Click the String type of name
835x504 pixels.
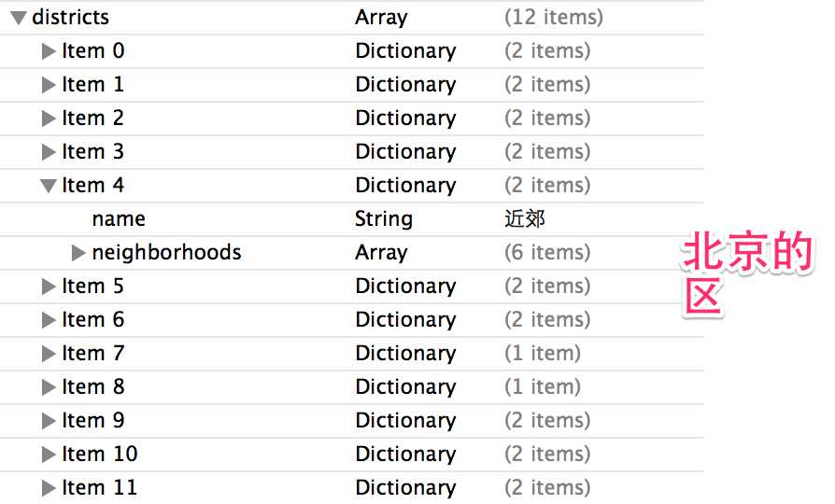coord(384,218)
